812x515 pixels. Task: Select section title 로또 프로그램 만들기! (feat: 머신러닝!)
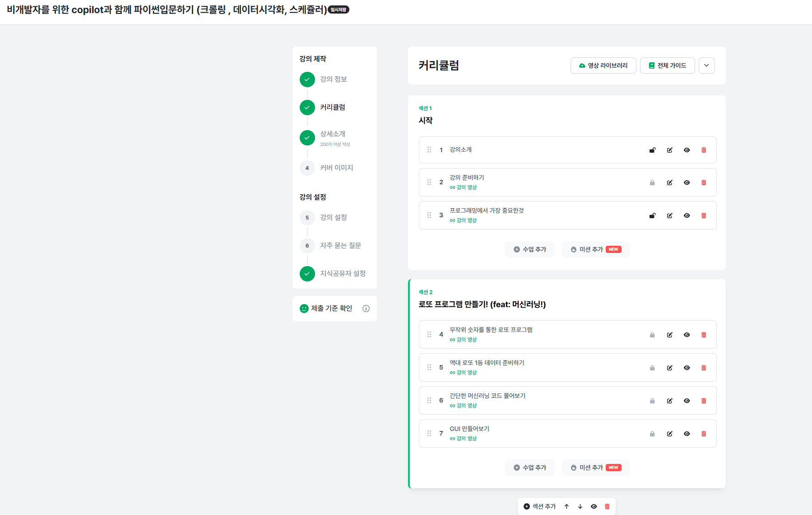tap(482, 304)
